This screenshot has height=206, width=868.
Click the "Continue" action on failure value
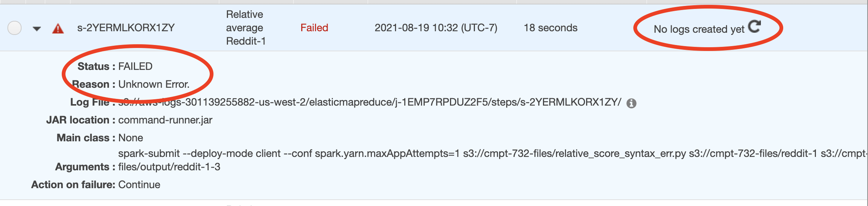coord(139,185)
